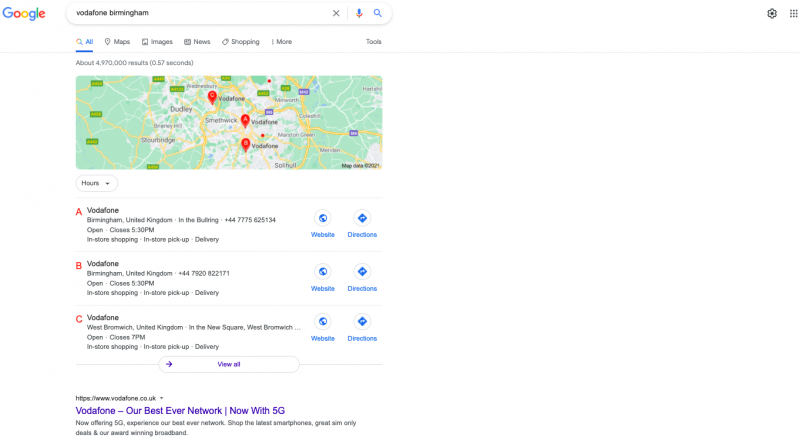The width and height of the screenshot is (800, 438).
Task: Open 'Vodafone – Our Best Ever Network' result
Action: click(x=180, y=411)
